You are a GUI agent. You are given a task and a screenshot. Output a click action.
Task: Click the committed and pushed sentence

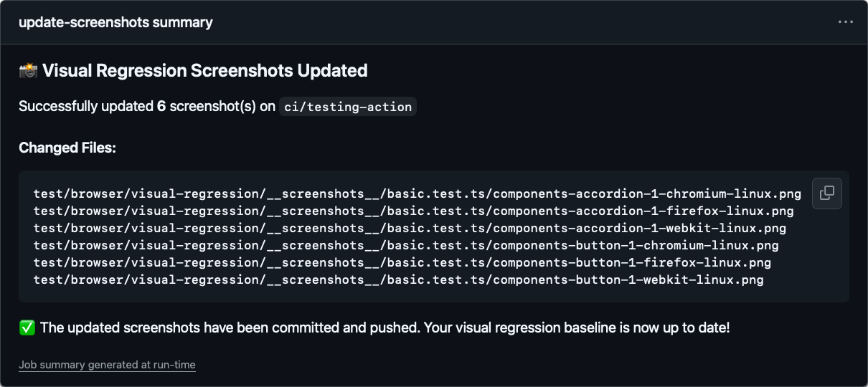click(230, 328)
